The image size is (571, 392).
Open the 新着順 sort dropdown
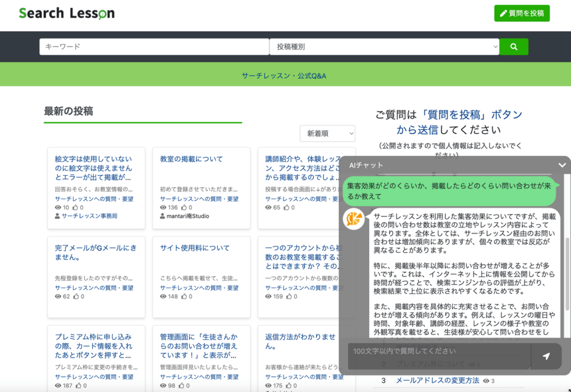coord(327,133)
